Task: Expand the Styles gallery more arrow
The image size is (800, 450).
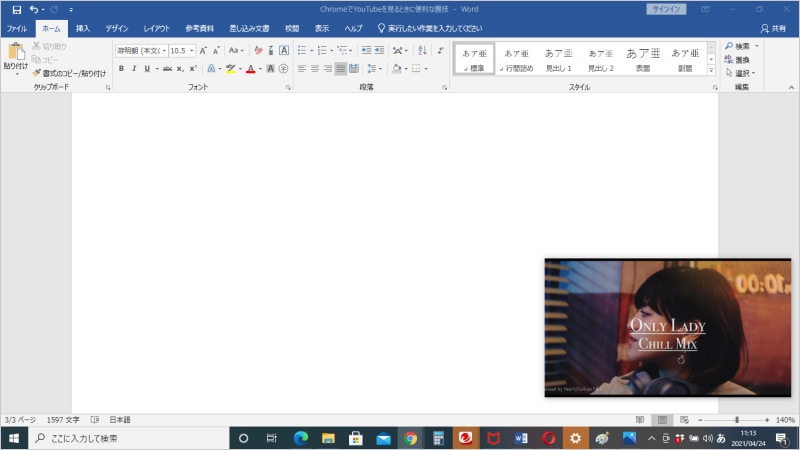Action: (x=713, y=72)
